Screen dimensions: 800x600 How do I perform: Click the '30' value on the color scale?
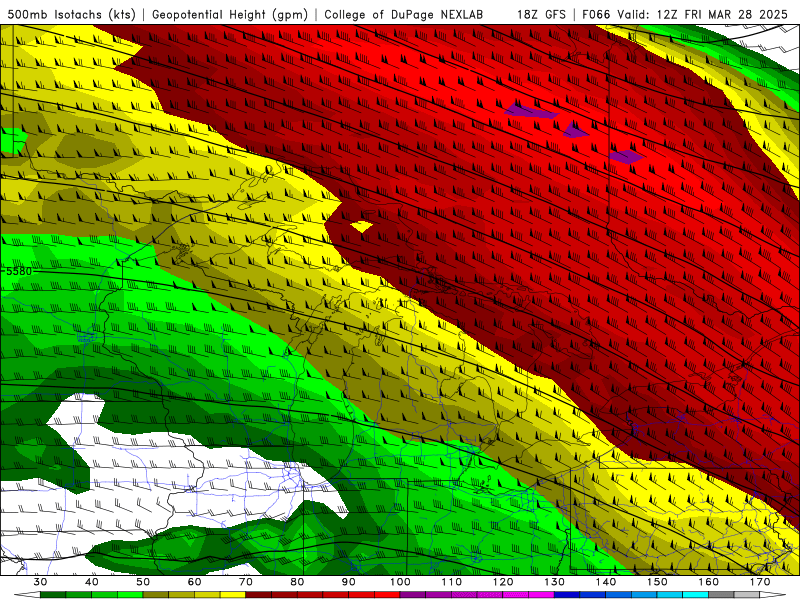(x=40, y=582)
